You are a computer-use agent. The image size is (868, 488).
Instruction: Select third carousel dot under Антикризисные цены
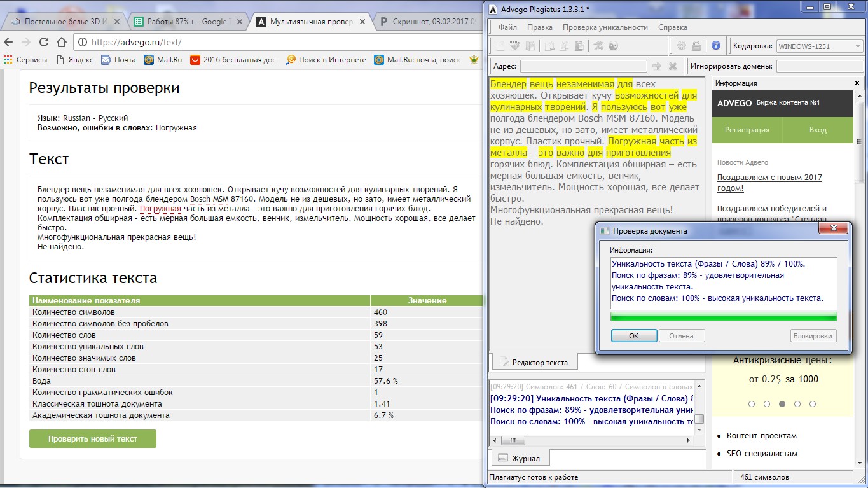coord(782,404)
